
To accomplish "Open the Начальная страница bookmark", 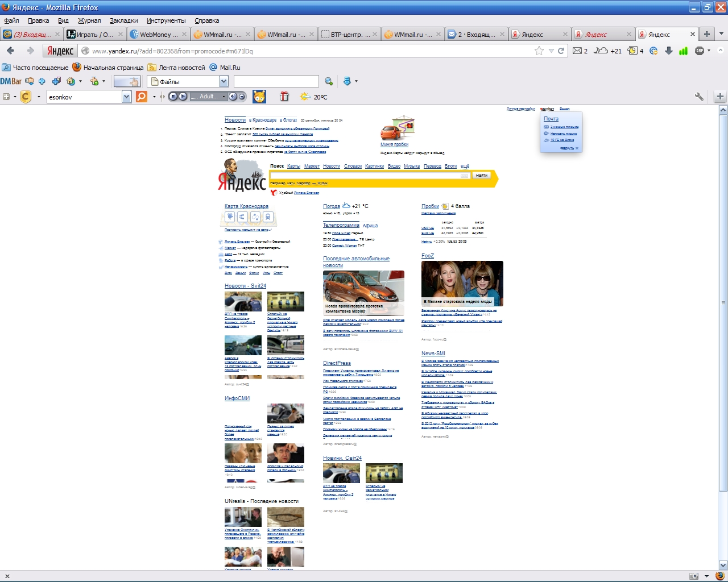I will 108,67.
